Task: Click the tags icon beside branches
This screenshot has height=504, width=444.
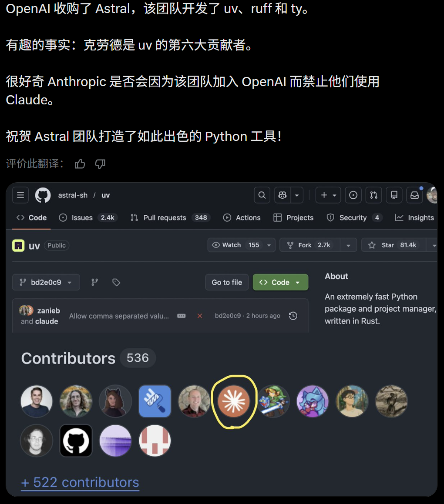Action: (x=116, y=282)
